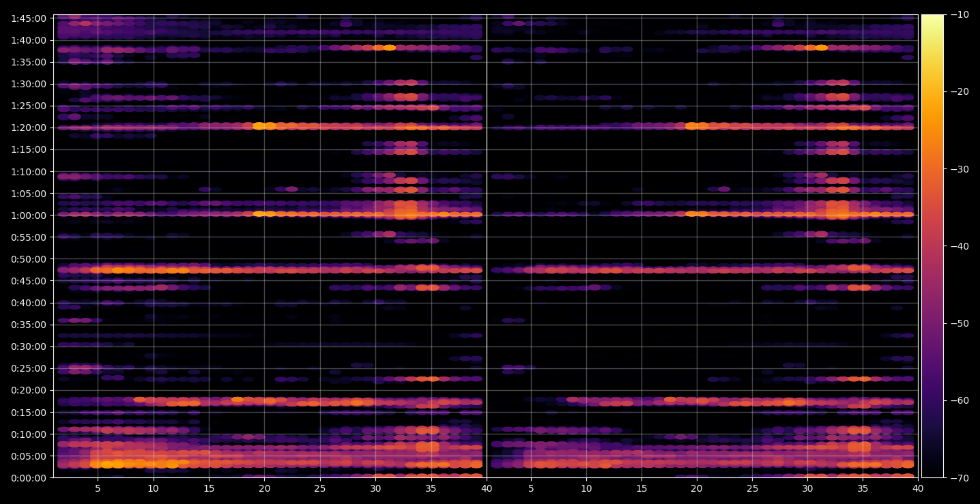Select the 0:40:00 time tick label
The height and width of the screenshot is (504, 980).
(28, 303)
